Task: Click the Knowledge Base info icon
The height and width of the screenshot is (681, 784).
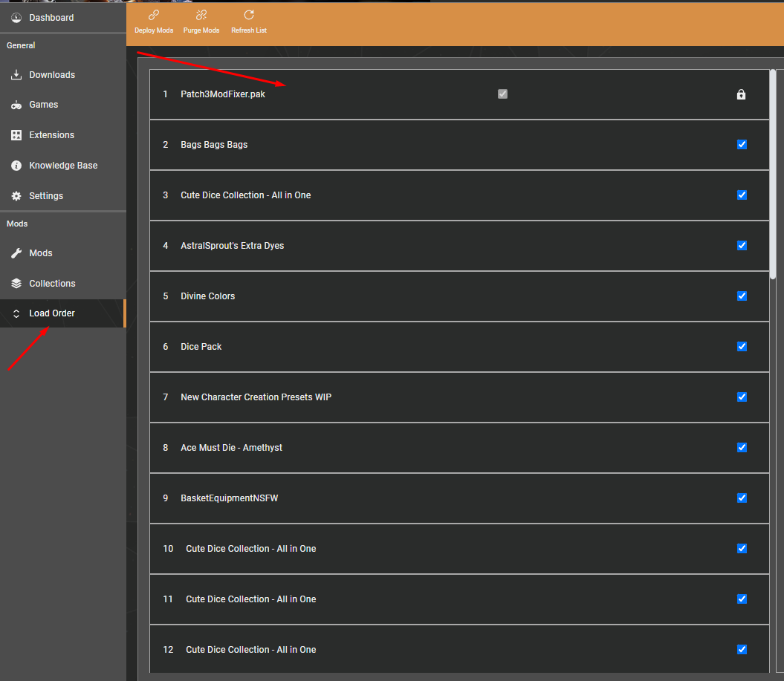Action: point(16,166)
